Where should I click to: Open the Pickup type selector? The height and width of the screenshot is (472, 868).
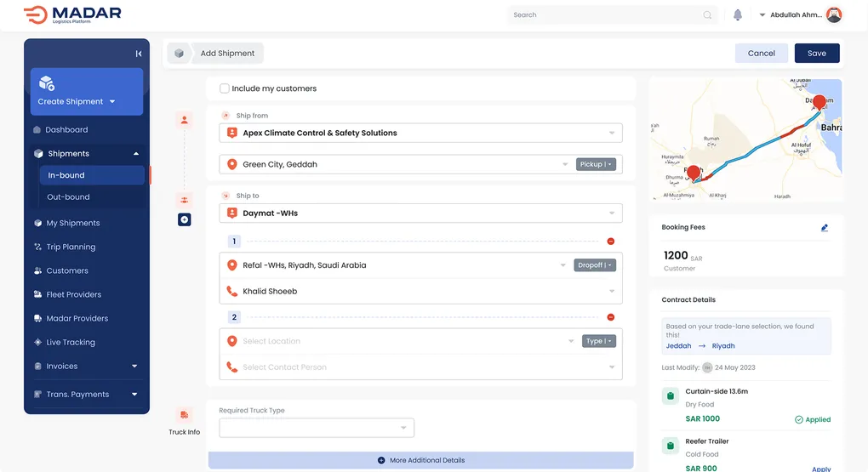(x=595, y=164)
